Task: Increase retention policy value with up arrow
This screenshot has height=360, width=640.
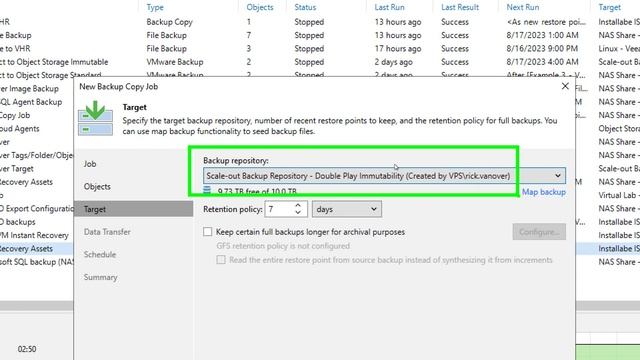Action: click(298, 206)
